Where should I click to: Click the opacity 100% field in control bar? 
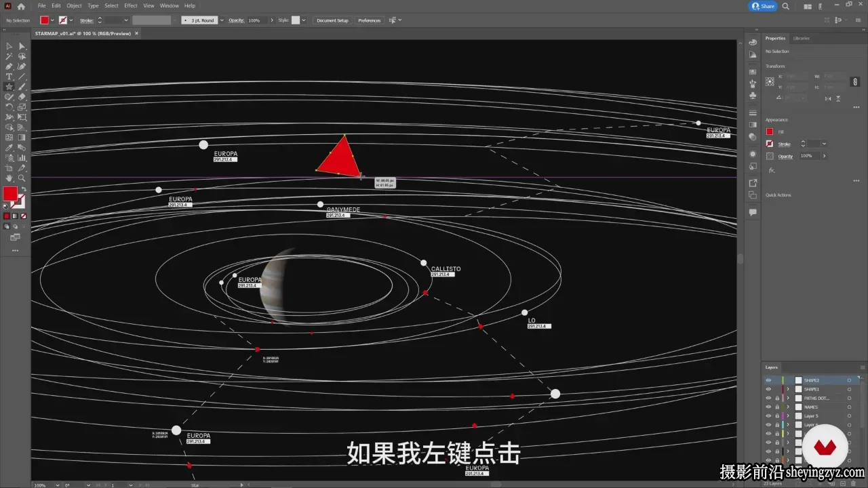point(256,20)
